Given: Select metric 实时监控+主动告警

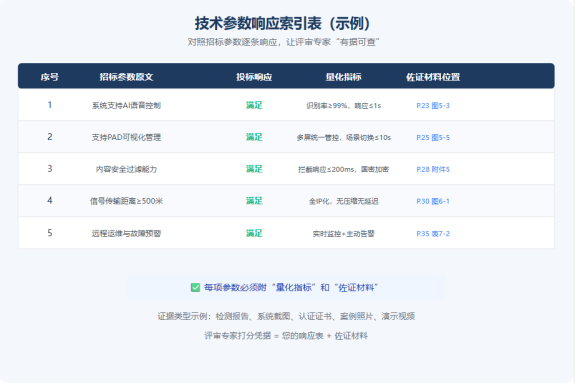Looking at the screenshot, I should (x=343, y=234).
